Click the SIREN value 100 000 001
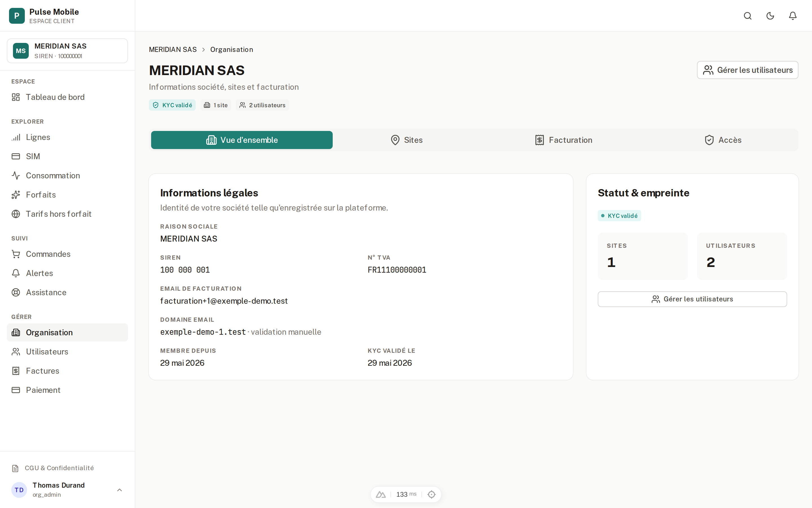 click(185, 270)
